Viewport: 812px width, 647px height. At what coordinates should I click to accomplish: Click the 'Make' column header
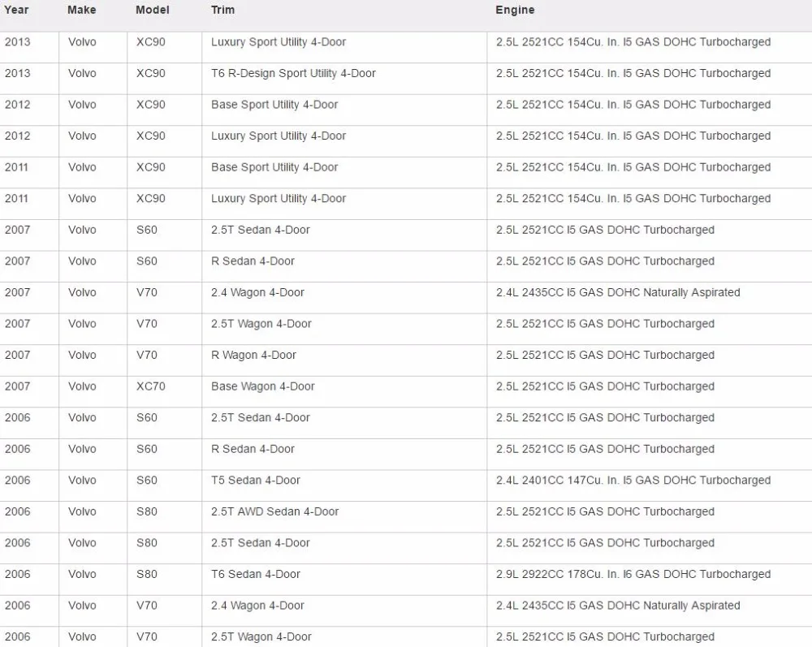coord(82,10)
